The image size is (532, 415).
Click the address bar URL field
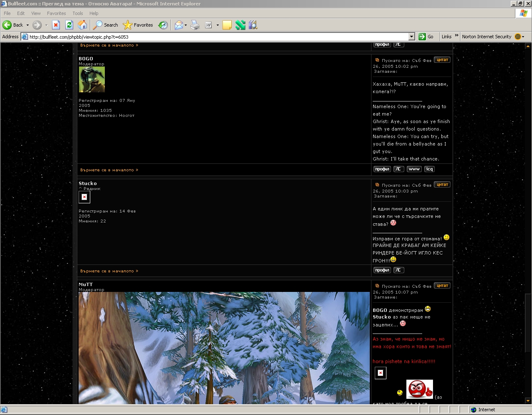click(x=218, y=37)
